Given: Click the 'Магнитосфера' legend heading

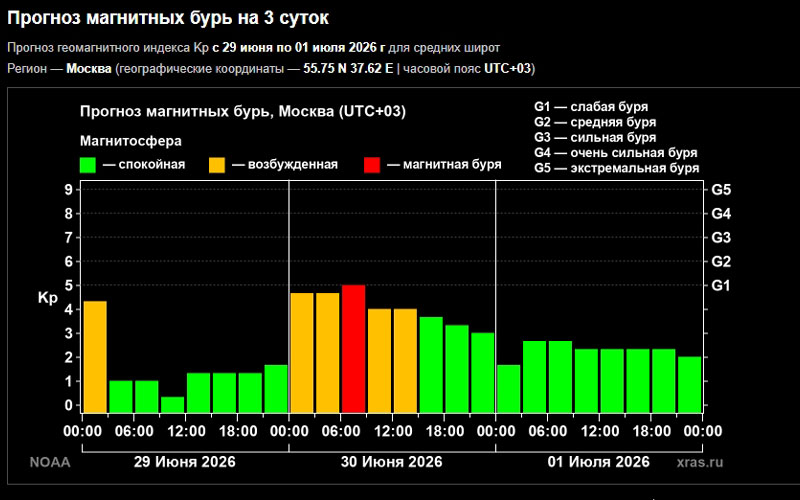Looking at the screenshot, I should pyautogui.click(x=131, y=141).
